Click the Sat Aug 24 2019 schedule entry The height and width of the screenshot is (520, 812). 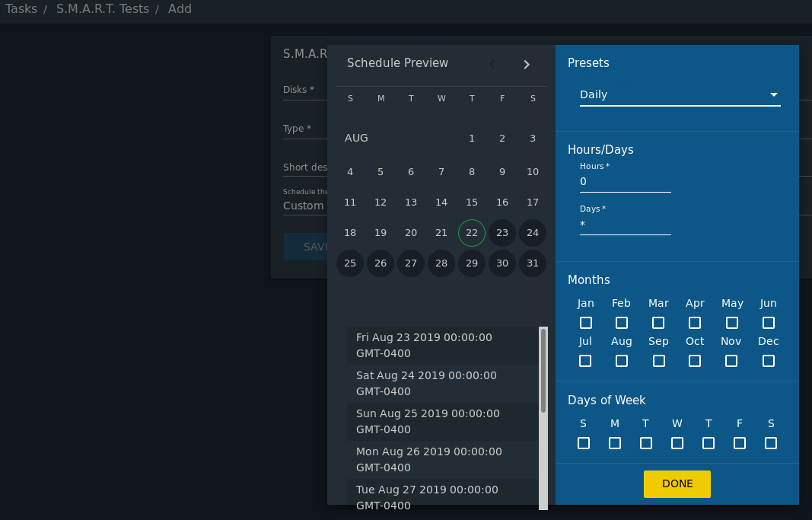443,383
